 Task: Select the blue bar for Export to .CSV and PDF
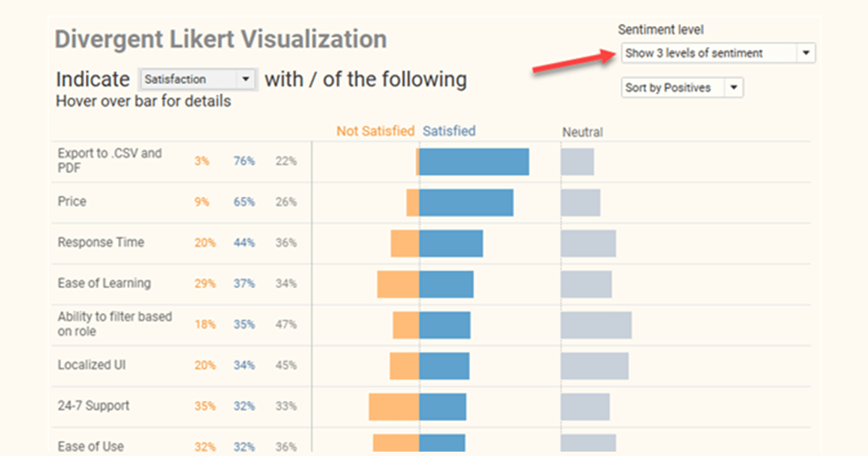coord(474,161)
